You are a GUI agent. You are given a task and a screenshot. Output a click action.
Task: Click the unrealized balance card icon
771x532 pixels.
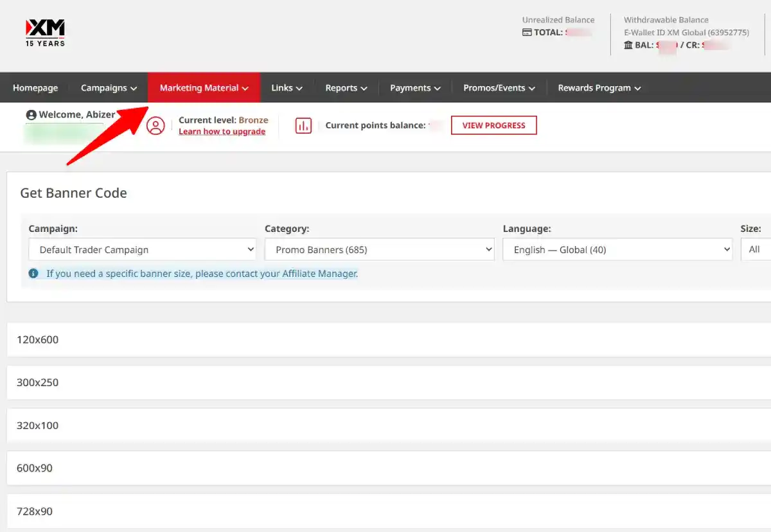[527, 32]
